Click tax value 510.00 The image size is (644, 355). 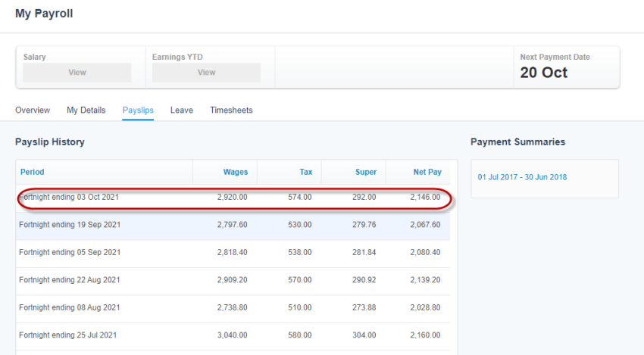pyautogui.click(x=300, y=307)
